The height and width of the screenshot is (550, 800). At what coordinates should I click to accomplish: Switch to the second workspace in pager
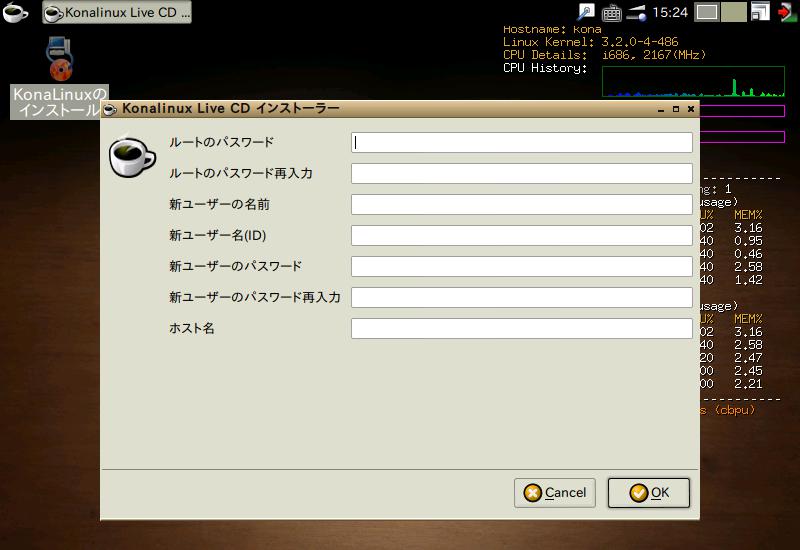click(733, 12)
